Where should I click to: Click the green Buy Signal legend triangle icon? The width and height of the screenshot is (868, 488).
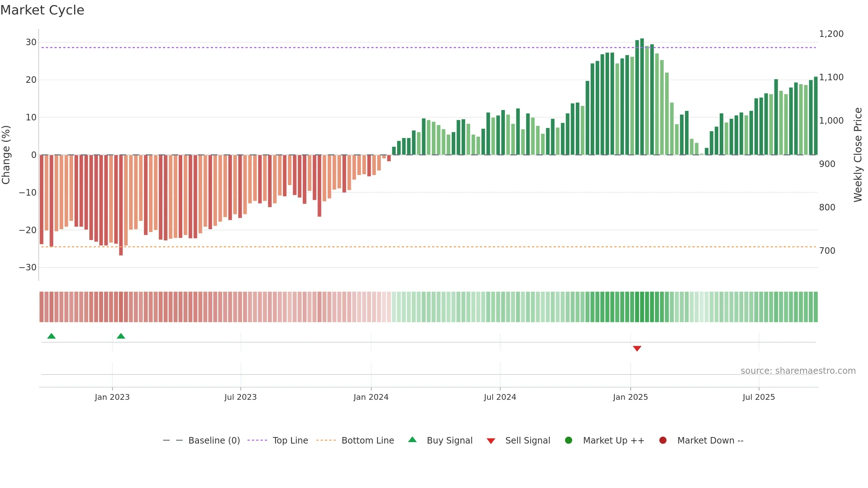pyautogui.click(x=412, y=440)
